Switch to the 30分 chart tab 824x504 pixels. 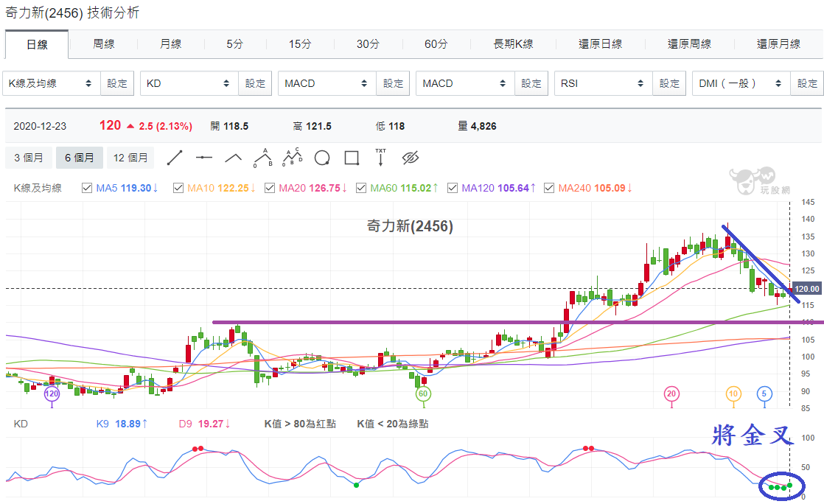[x=368, y=44]
